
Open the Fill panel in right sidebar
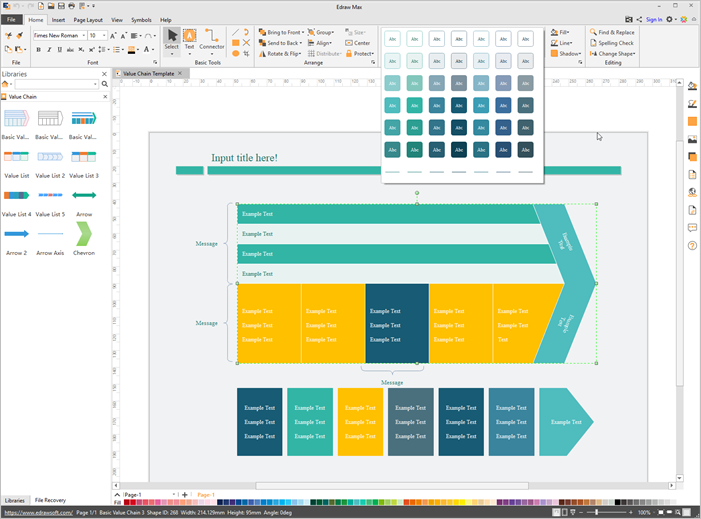[x=692, y=86]
